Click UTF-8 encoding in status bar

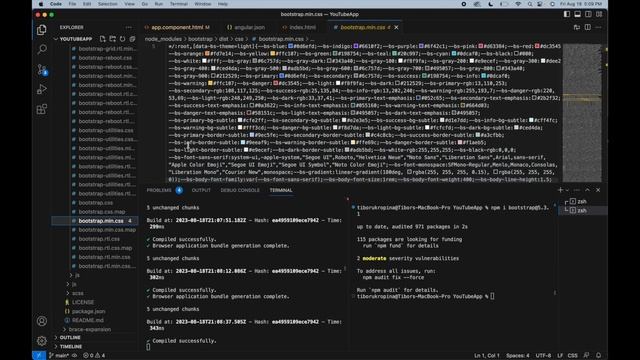click(543, 356)
